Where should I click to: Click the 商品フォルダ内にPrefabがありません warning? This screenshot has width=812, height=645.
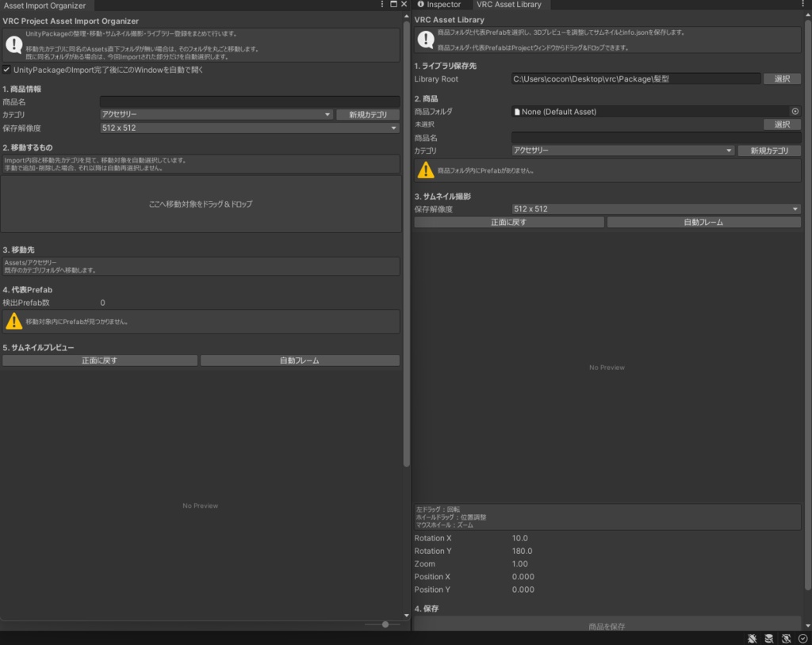click(x=607, y=170)
